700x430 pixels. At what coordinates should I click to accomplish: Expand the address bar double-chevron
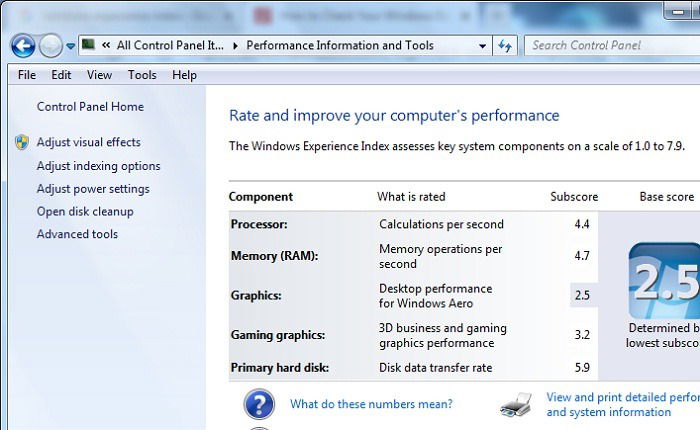(x=106, y=45)
